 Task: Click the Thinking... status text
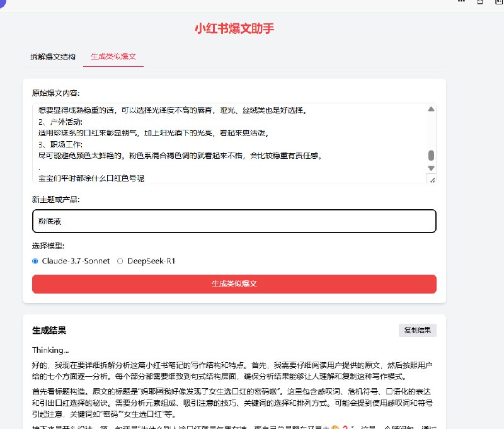(50, 350)
